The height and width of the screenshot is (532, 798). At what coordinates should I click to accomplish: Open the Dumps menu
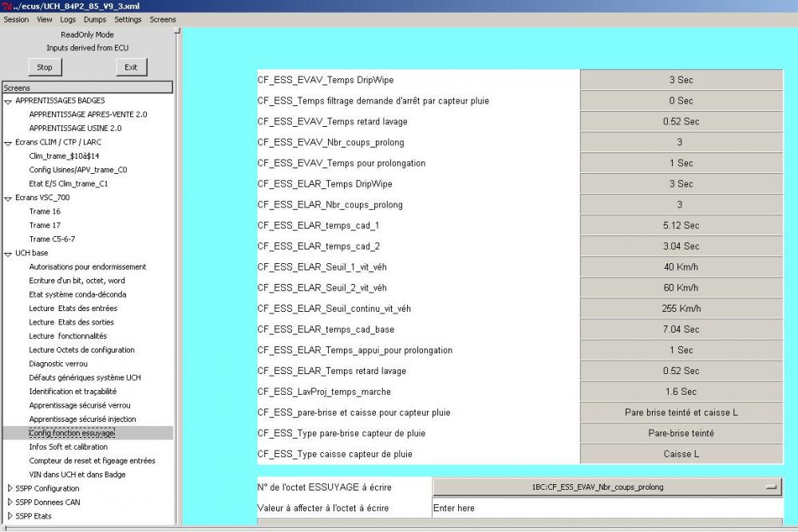(x=95, y=19)
